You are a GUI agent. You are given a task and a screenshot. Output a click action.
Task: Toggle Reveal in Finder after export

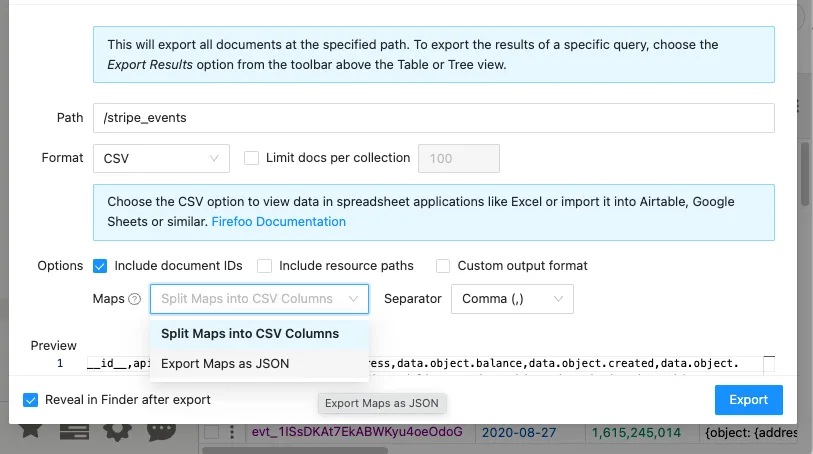[31, 400]
